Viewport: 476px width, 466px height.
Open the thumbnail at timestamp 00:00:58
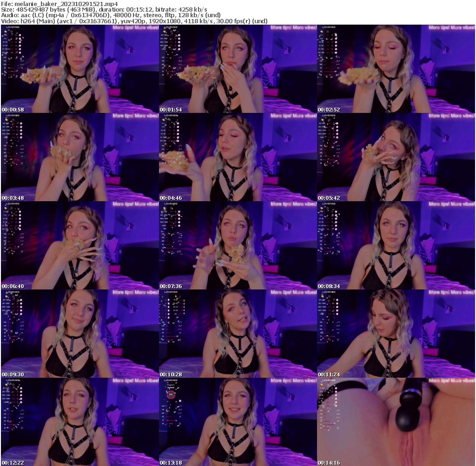pos(79,67)
